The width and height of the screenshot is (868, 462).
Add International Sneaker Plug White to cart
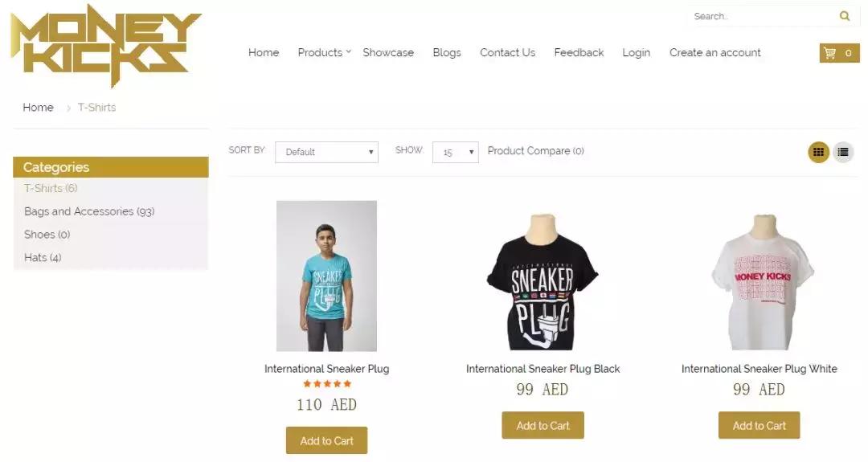[759, 426]
